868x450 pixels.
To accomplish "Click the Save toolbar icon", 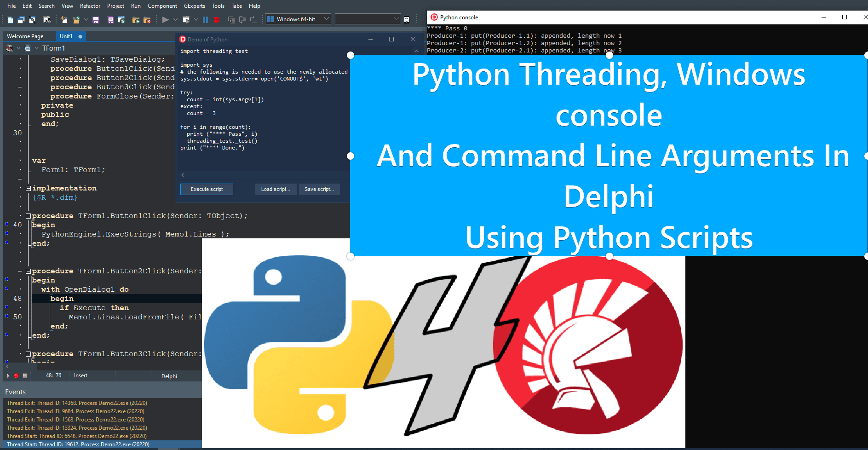I will click(96, 20).
